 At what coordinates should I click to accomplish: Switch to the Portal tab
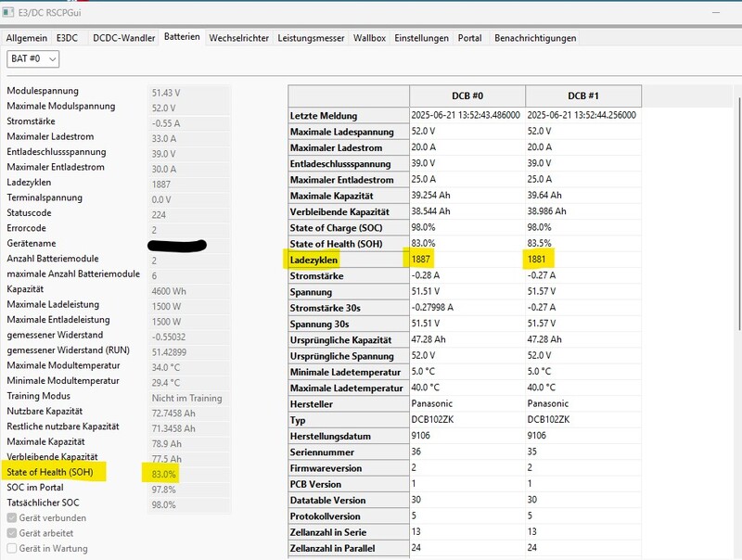(470, 38)
